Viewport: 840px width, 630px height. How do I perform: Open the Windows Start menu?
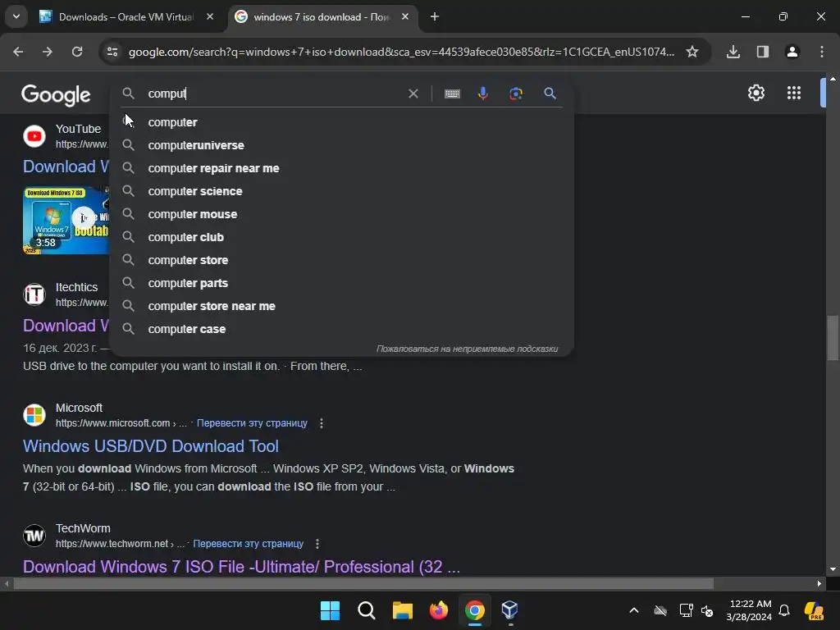click(330, 610)
